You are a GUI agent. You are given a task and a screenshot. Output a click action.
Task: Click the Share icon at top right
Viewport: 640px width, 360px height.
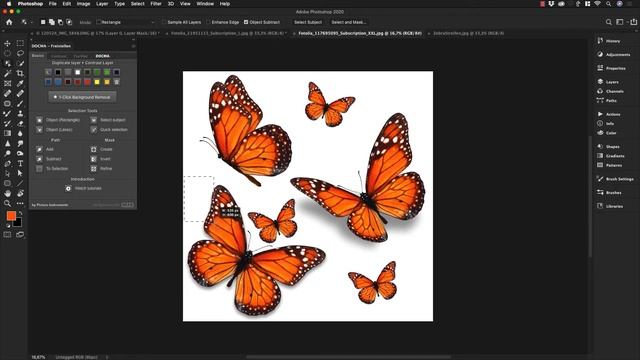pyautogui.click(x=633, y=22)
